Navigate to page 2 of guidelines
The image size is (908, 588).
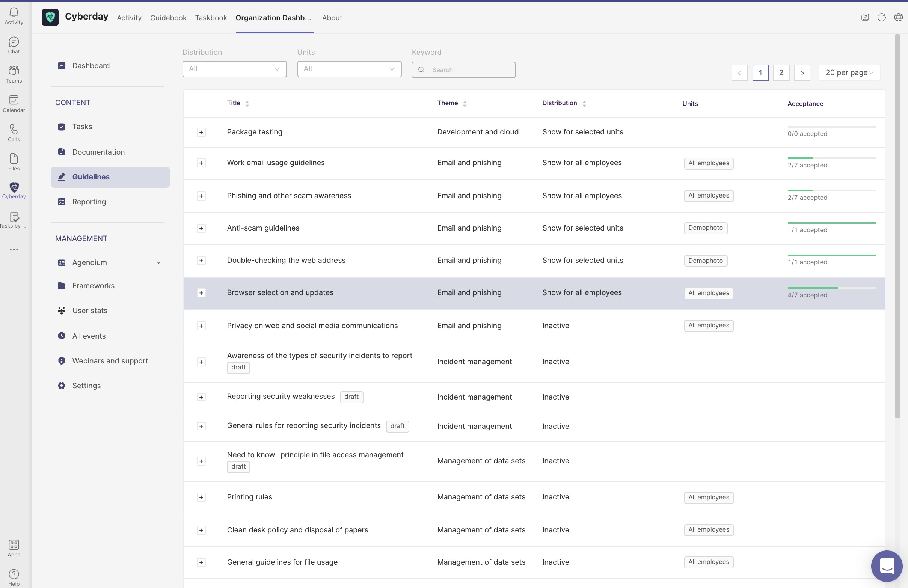781,72
